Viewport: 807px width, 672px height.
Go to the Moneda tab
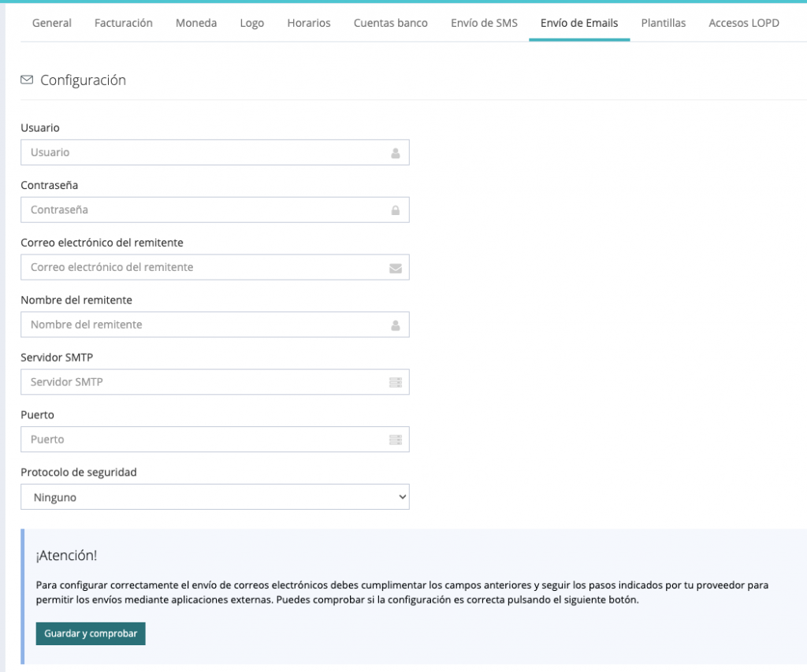(196, 23)
